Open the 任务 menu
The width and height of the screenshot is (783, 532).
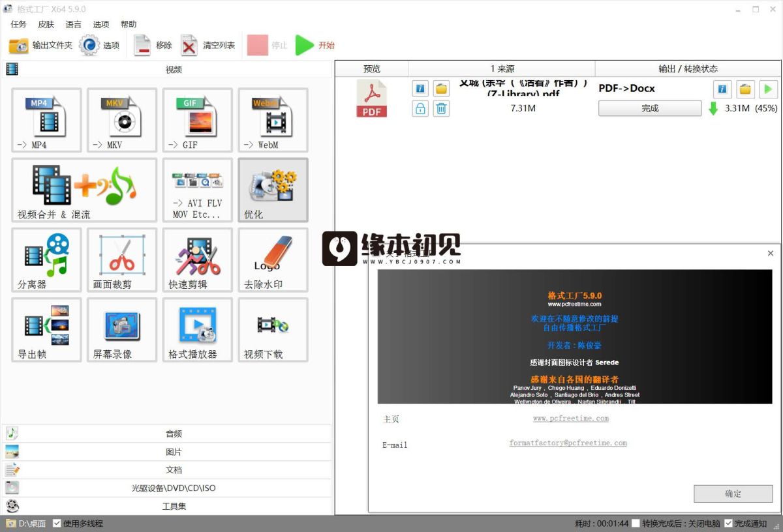19,25
